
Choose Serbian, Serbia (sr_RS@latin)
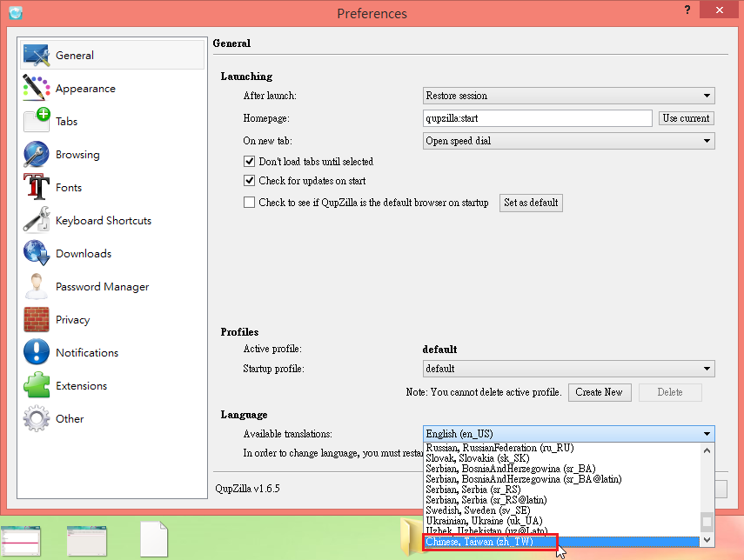pos(562,500)
